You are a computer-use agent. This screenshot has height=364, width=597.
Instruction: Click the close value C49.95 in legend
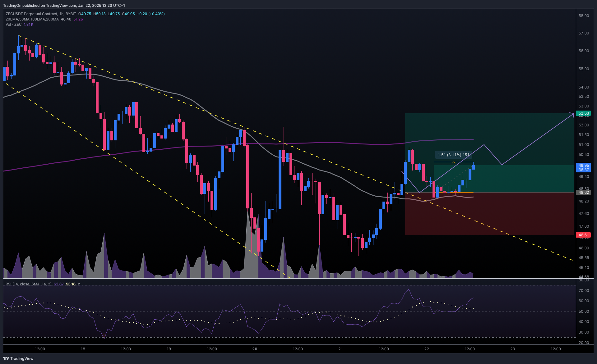click(x=128, y=14)
